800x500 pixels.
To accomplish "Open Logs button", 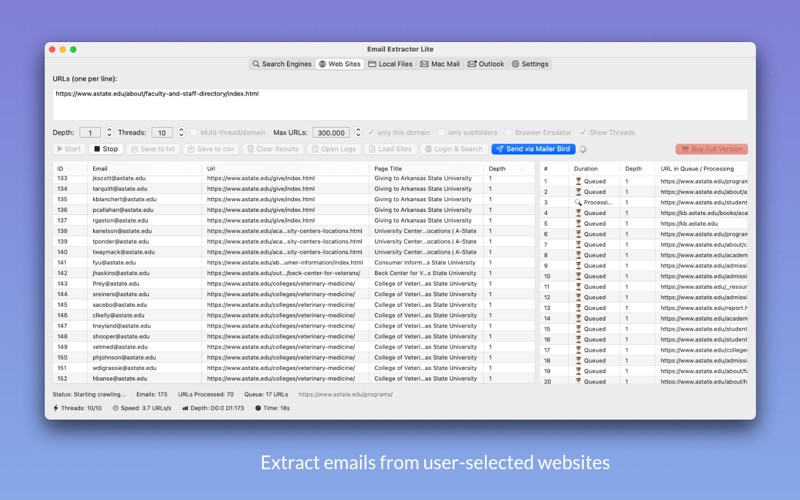I will (x=334, y=149).
